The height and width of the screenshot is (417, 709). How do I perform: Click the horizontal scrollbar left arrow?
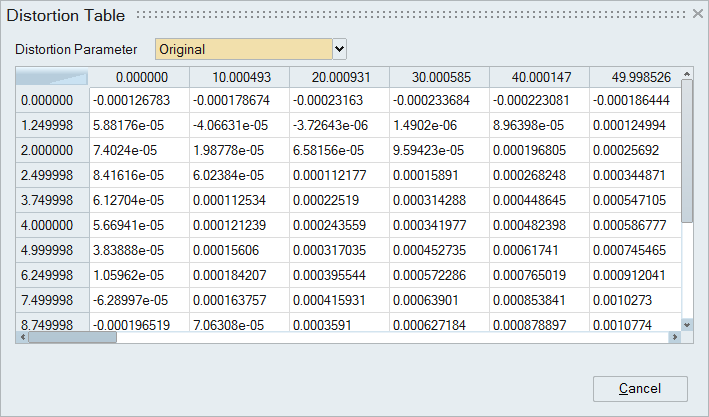(x=23, y=337)
